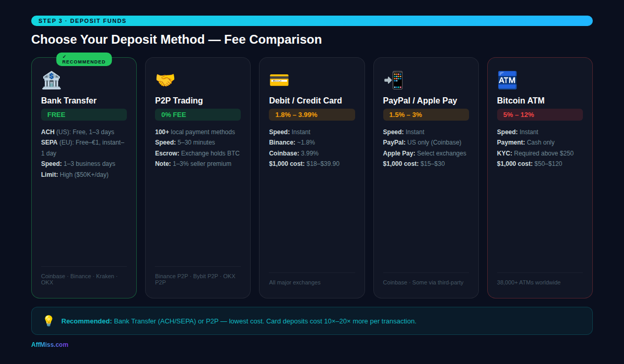This screenshot has height=364, width=624.
Task: Click the bank building icon on Bank Transfer card
Action: 51,79
